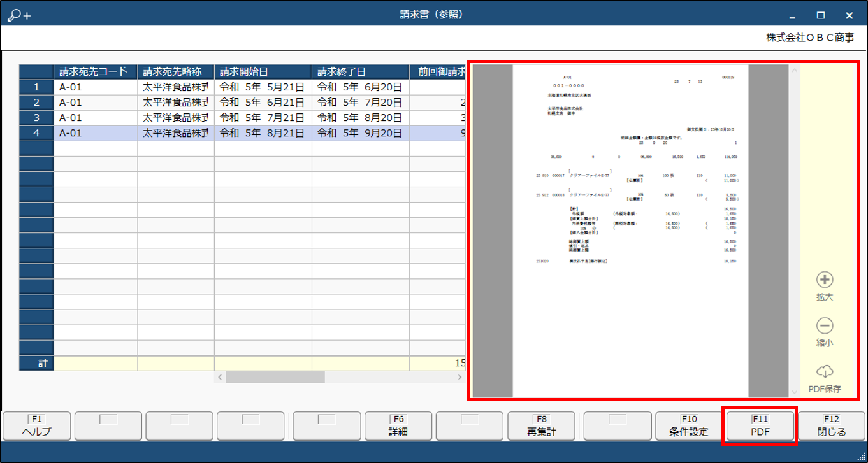Click 太平洋食品株式 name cell in row 2
Image resolution: width=868 pixels, height=463 pixels.
tap(176, 103)
